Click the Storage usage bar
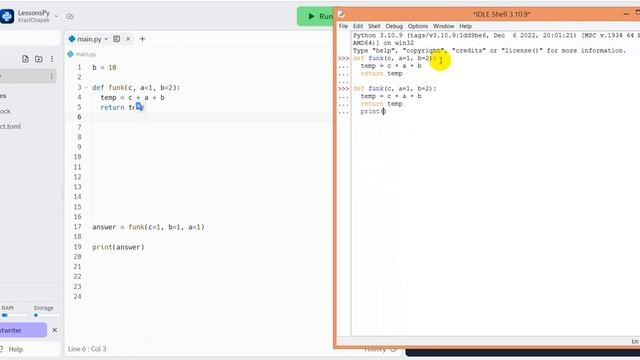Image resolution: width=640 pixels, height=360 pixels. (46, 315)
